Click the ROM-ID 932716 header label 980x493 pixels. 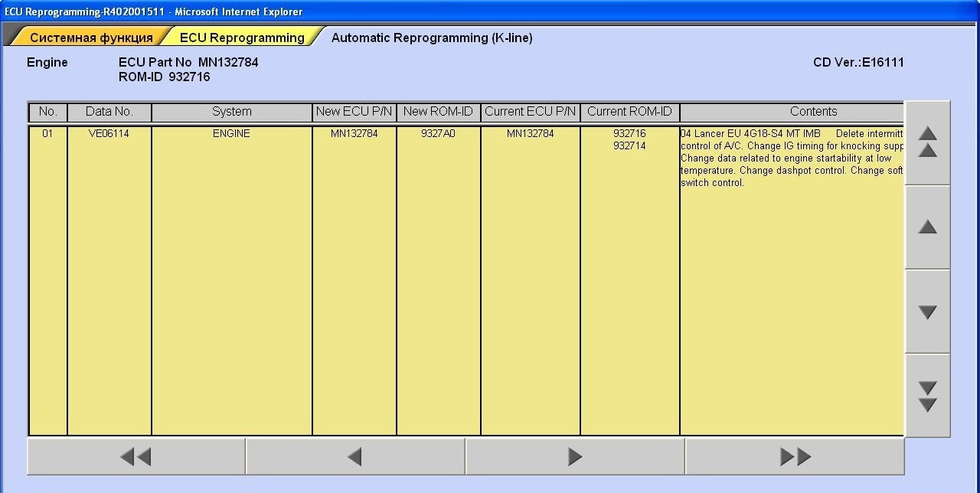(165, 77)
